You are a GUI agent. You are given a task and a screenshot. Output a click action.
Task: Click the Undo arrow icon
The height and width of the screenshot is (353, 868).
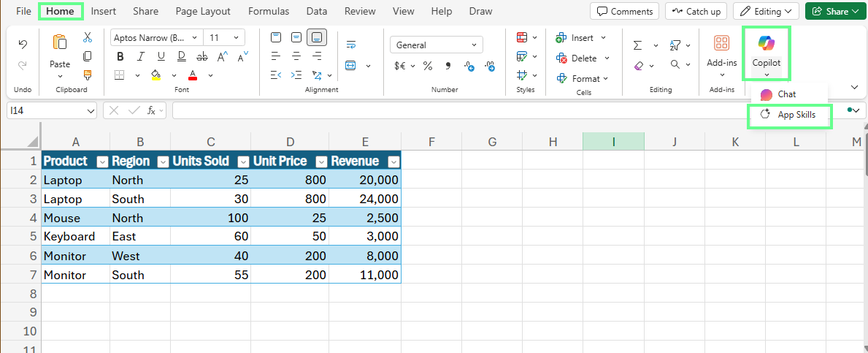click(23, 45)
